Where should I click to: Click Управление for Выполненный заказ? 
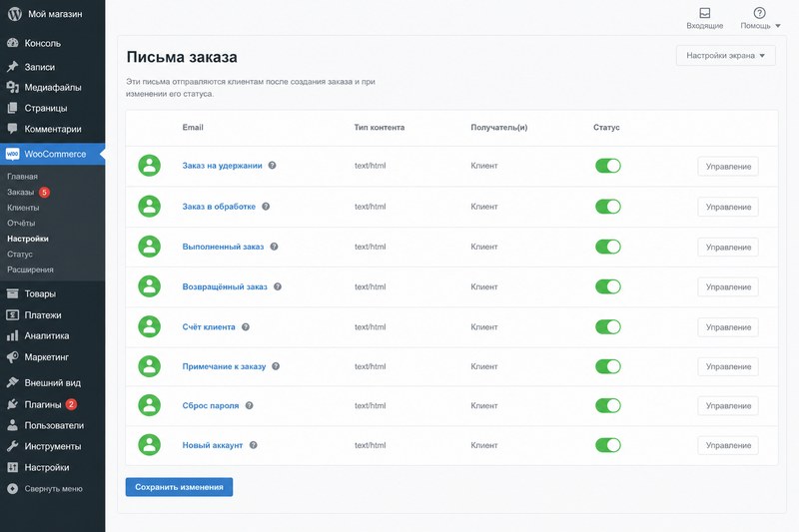tap(728, 247)
